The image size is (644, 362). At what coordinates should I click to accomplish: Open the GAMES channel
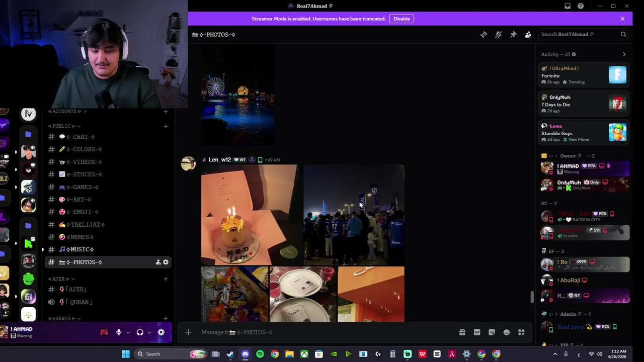click(x=108, y=187)
